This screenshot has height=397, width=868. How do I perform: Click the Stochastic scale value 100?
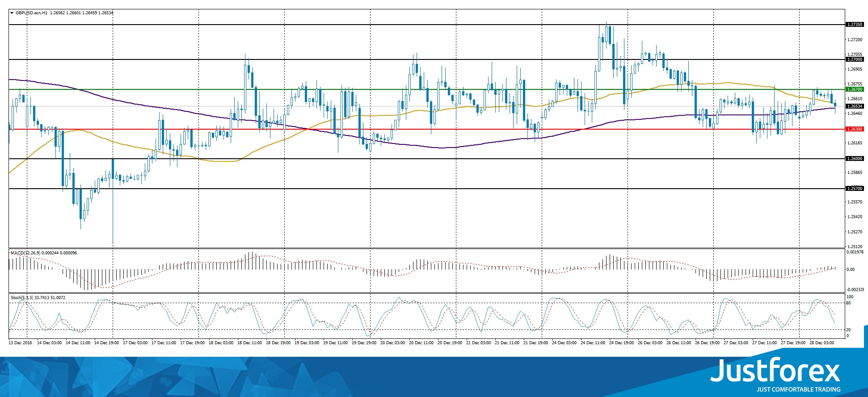850,297
